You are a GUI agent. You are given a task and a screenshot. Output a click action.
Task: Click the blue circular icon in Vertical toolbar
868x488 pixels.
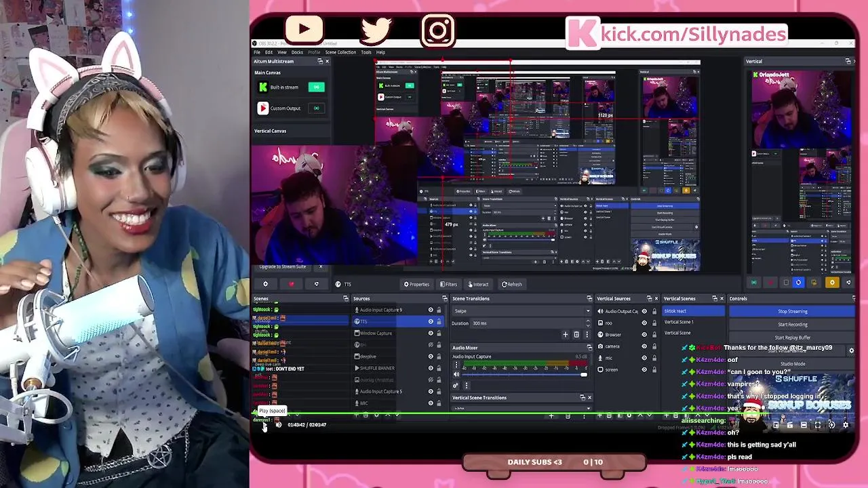798,283
